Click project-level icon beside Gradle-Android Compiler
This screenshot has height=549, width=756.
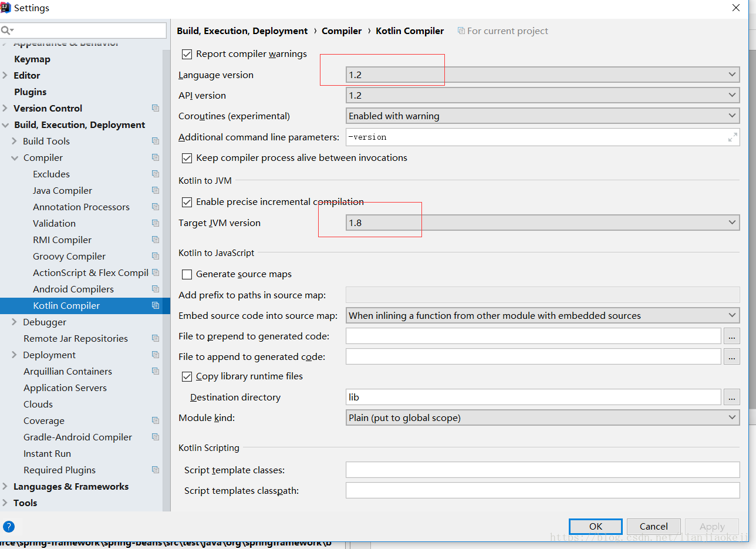pos(156,437)
